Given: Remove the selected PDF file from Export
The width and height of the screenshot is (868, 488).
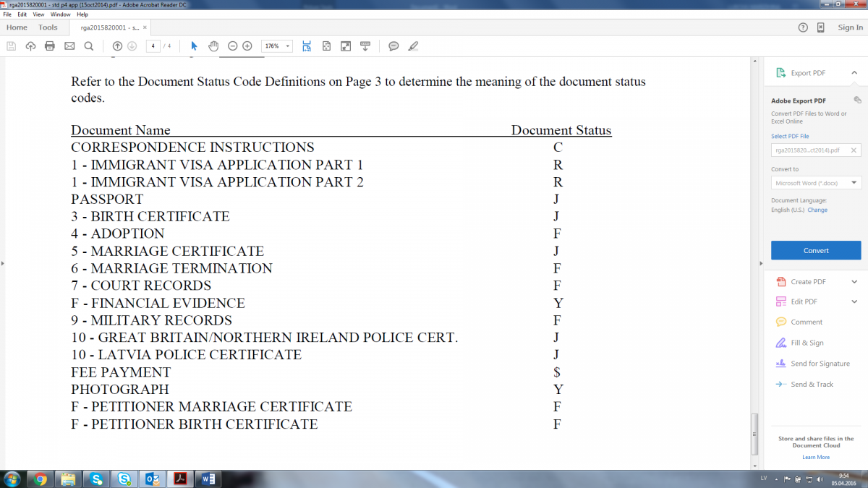Looking at the screenshot, I should tap(854, 150).
